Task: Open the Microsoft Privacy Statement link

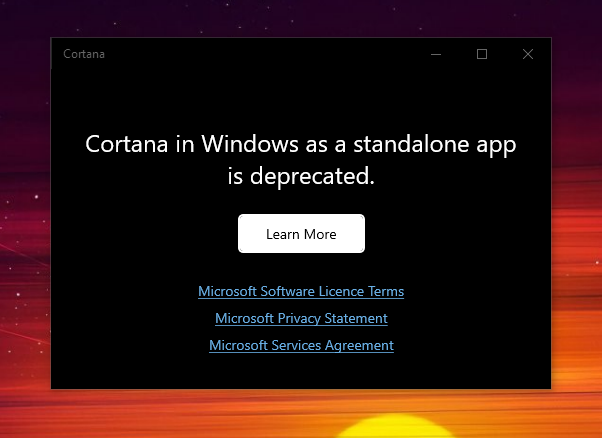Action: 301,318
